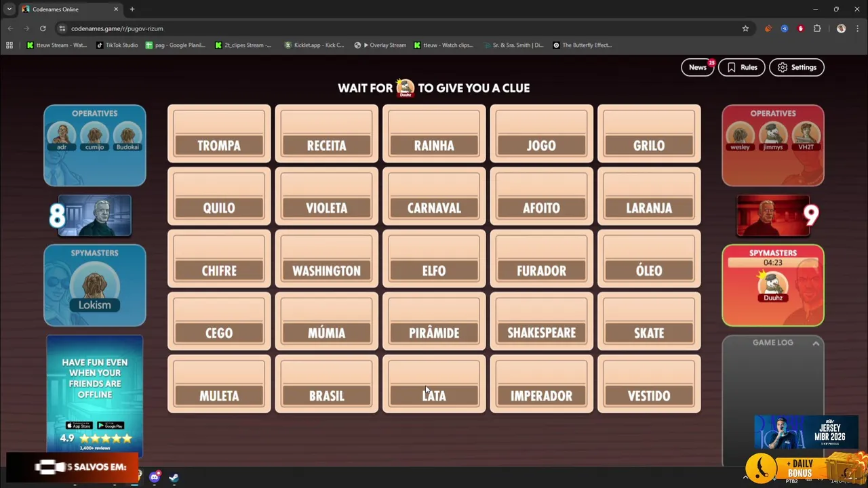Open the App Store download badge
The height and width of the screenshot is (488, 868).
(79, 426)
